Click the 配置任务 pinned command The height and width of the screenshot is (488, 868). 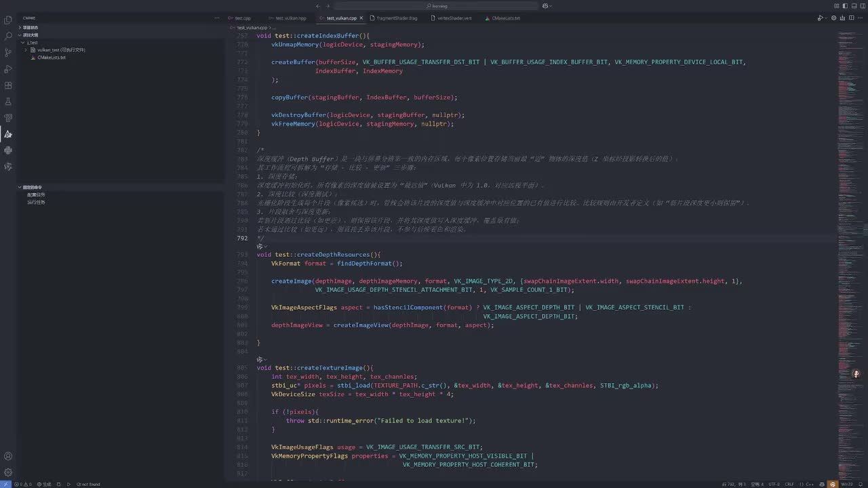click(36, 195)
